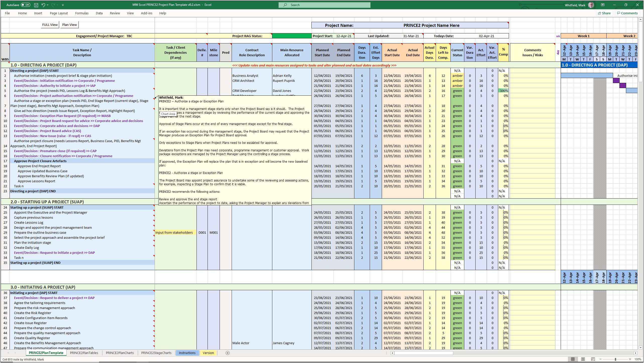Click the horizontal scrollbar thumb
The width and height of the screenshot is (644, 363).
424,353
